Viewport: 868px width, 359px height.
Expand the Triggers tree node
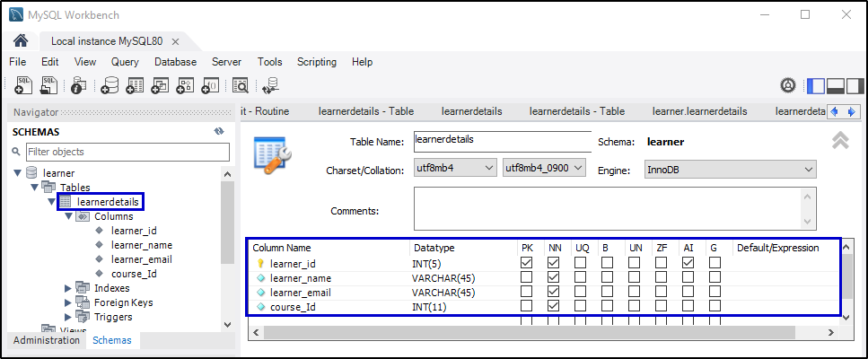pos(68,317)
